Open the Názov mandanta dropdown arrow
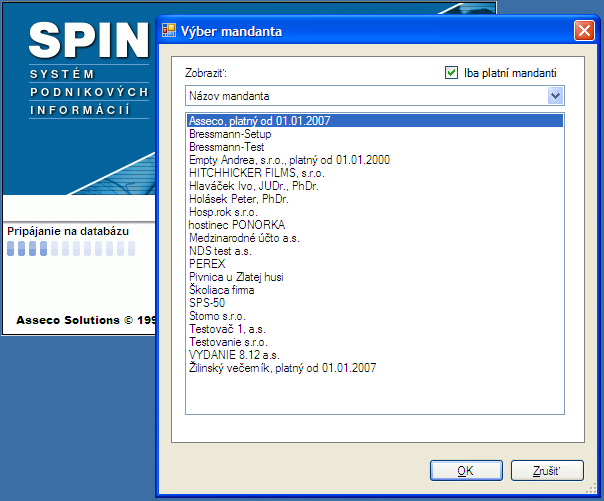 pos(555,96)
